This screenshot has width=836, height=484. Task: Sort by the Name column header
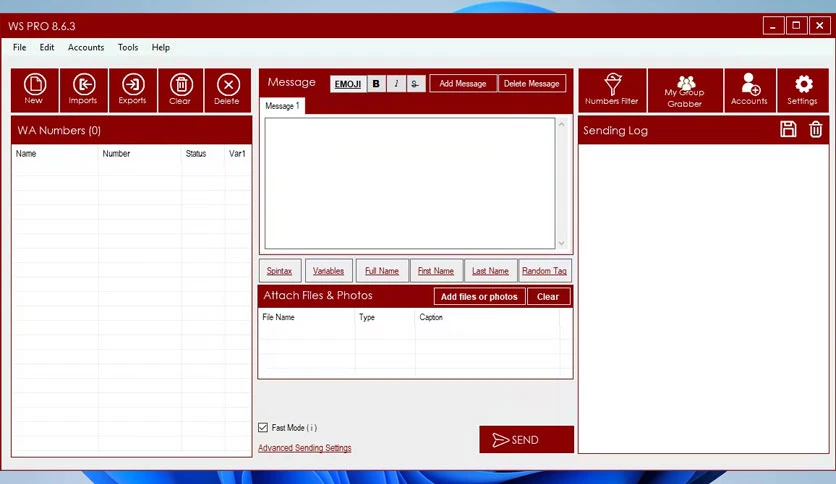click(x=55, y=154)
